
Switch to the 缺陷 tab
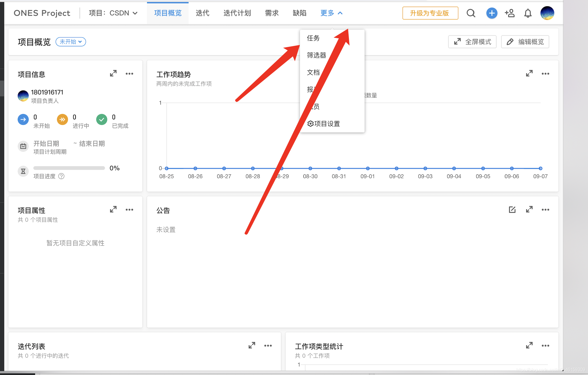tap(300, 13)
